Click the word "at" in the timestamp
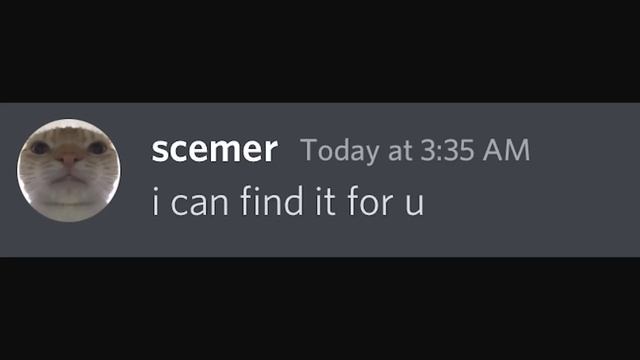640x360 pixels. pyautogui.click(x=400, y=152)
